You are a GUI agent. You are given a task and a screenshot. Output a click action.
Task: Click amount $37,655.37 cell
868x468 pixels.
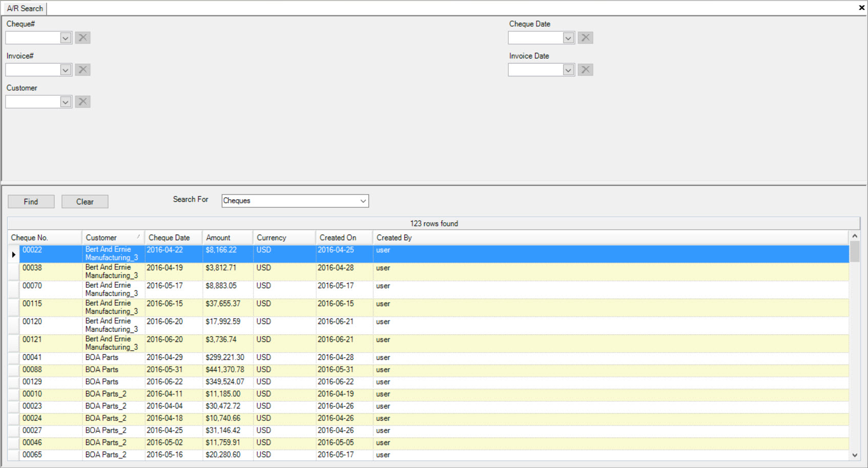click(x=228, y=308)
